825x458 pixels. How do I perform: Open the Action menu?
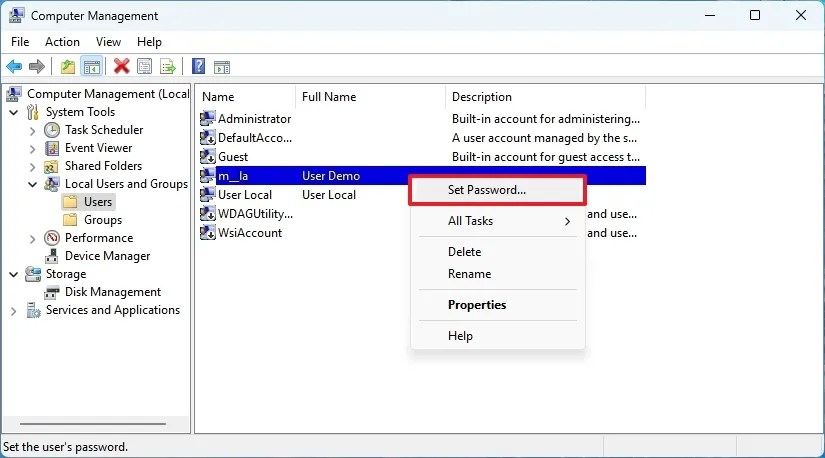pos(62,42)
